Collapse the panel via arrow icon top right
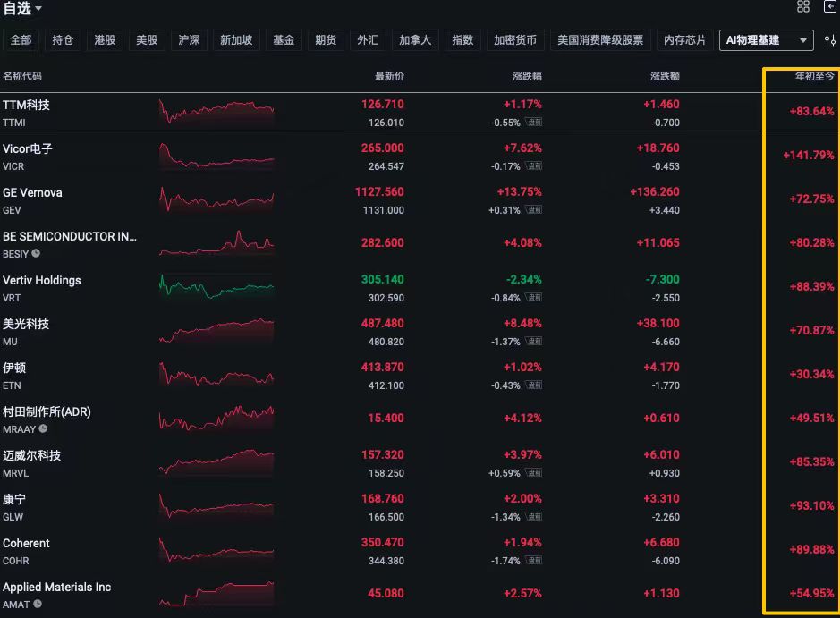 [827, 8]
